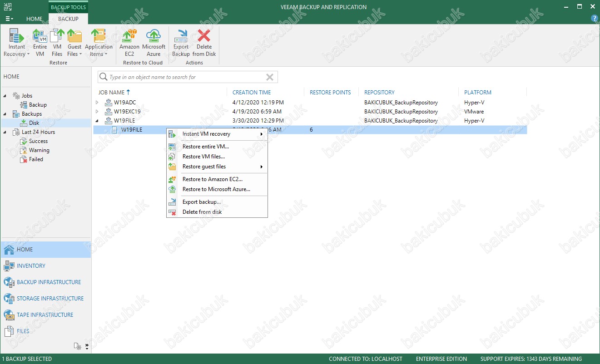Open the STORAGE INFRASTRUCTURE view

[x=45, y=299]
